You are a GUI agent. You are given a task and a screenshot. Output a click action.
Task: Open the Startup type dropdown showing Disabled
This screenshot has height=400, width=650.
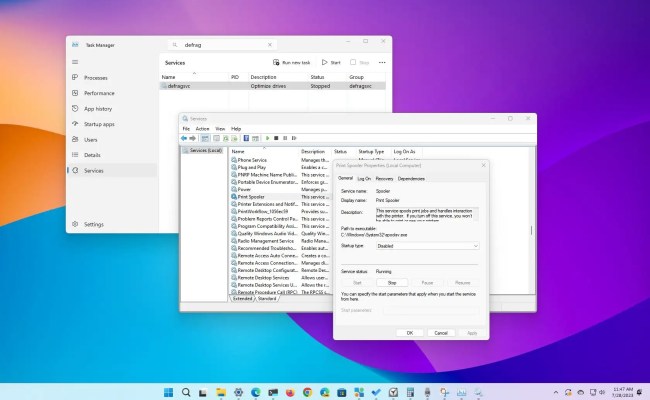(x=427, y=246)
